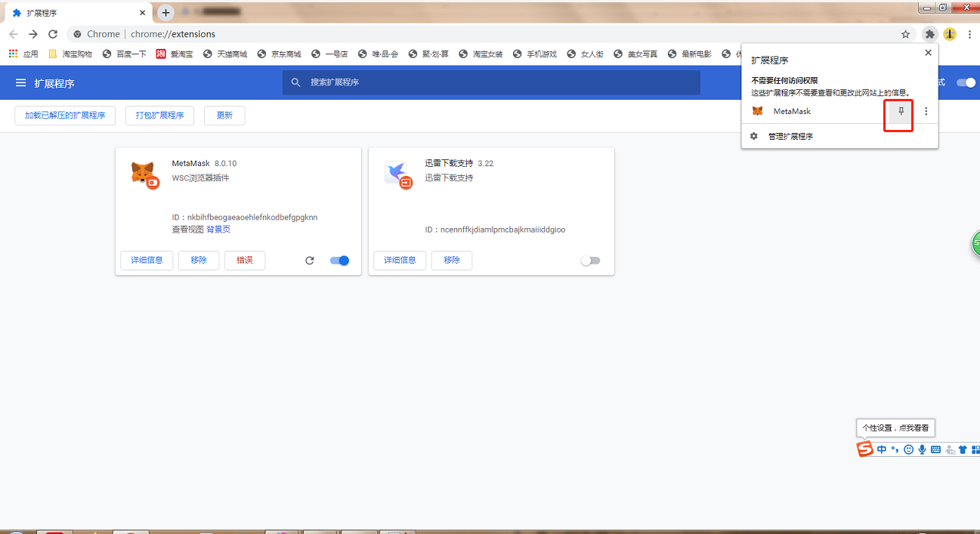This screenshot has width=980, height=534.
Task: Open the 聚·划·算 bookmark
Action: 429,54
